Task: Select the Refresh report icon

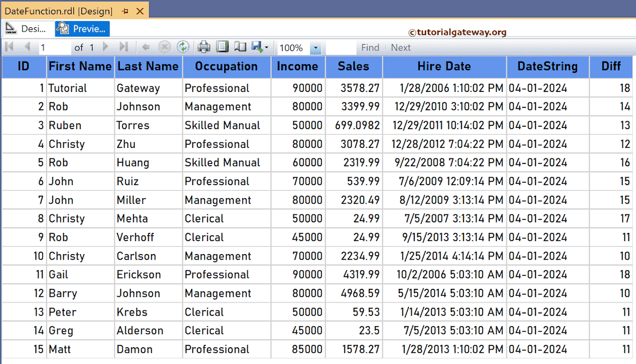Action: coord(184,47)
